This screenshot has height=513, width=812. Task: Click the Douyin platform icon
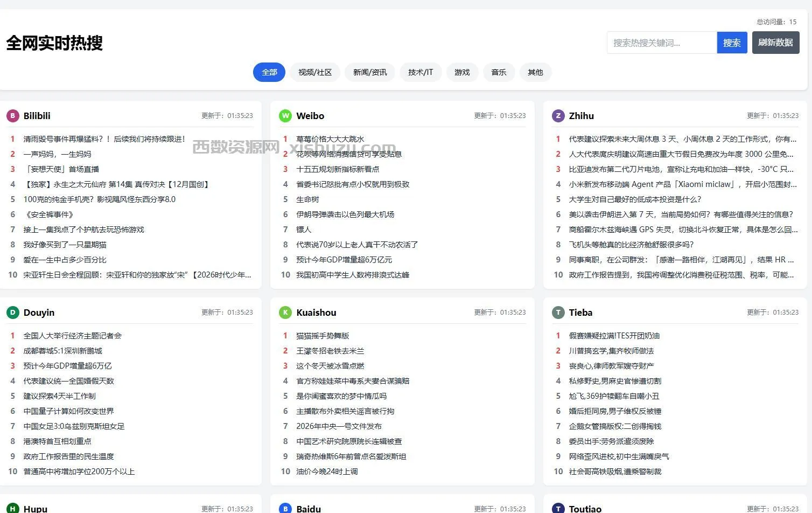point(12,312)
